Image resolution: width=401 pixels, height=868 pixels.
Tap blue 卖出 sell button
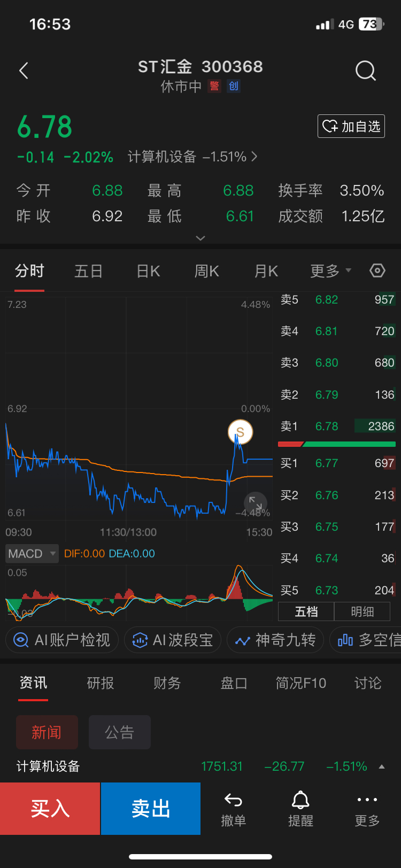pos(151,809)
